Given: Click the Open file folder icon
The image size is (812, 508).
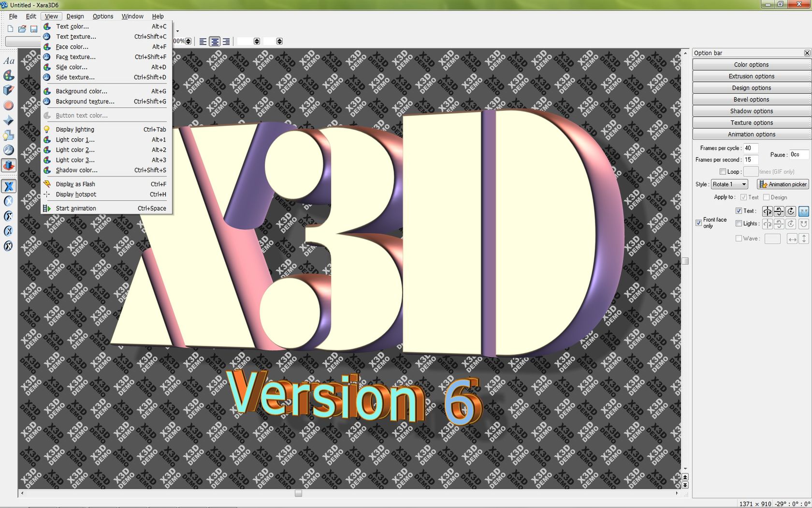Looking at the screenshot, I should coord(22,29).
